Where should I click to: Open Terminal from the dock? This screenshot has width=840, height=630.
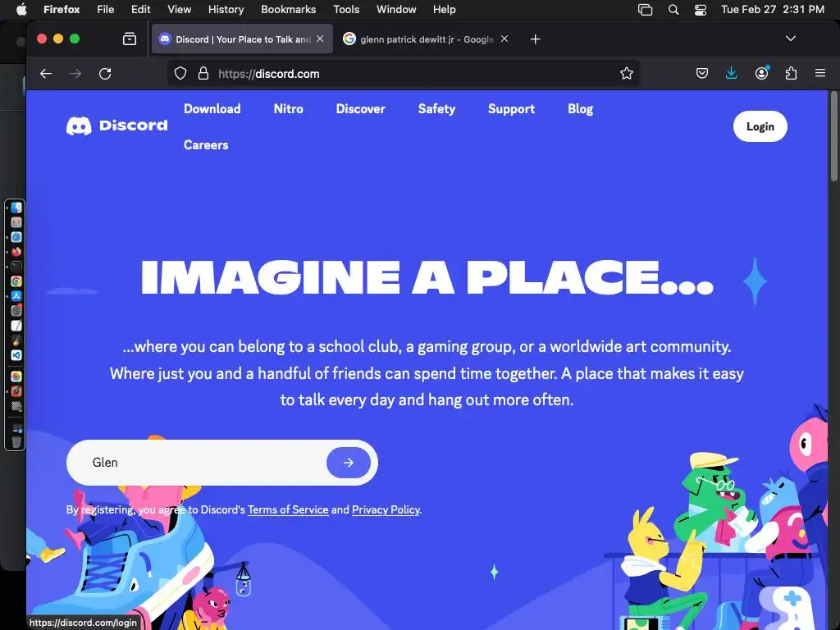[16, 267]
